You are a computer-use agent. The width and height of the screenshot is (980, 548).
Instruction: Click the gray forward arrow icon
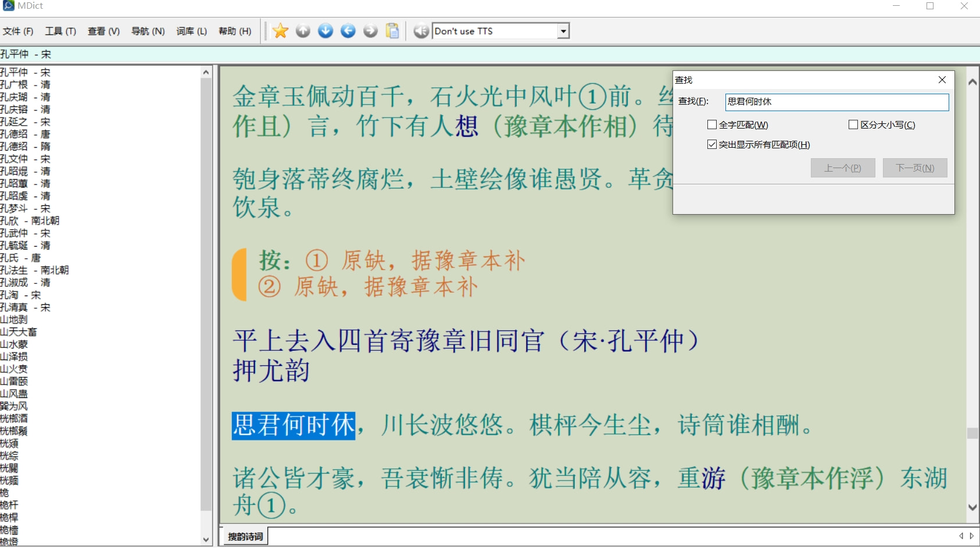pos(370,31)
